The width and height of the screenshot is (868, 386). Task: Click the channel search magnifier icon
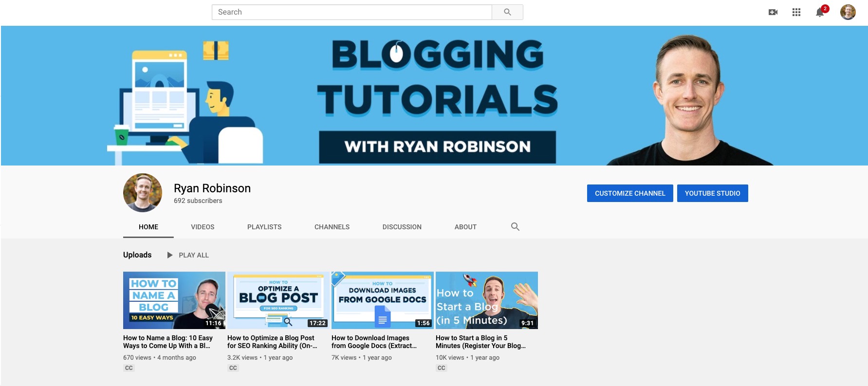tap(515, 227)
